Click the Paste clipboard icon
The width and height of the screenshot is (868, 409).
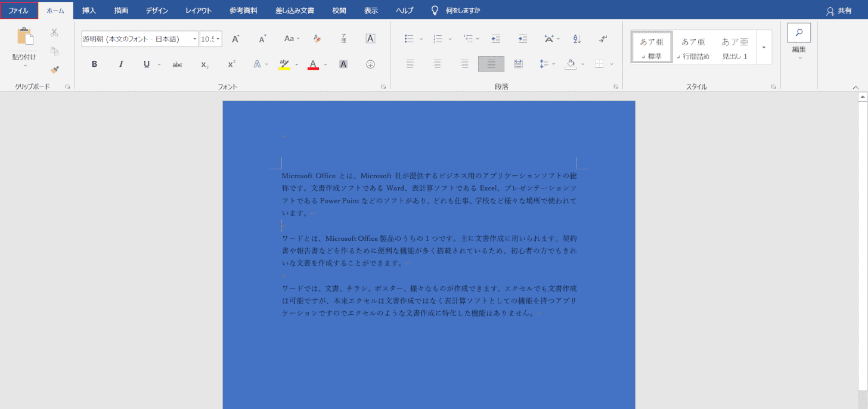pyautogui.click(x=25, y=36)
